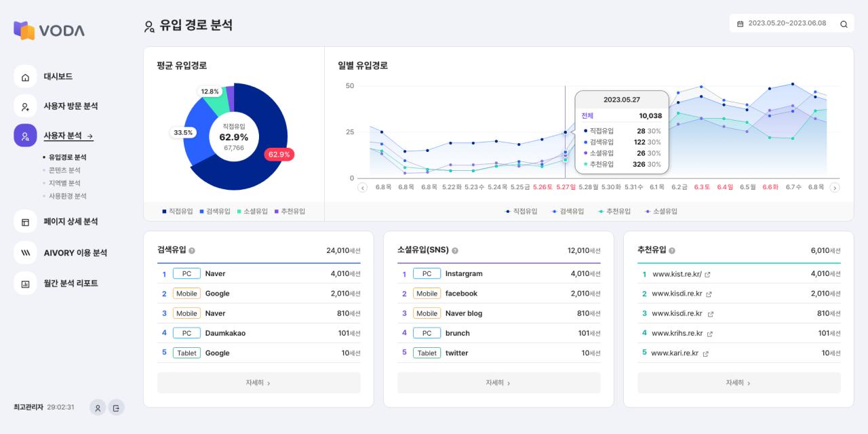
Task: Open the admin profile icon at bottom
Action: 98,408
